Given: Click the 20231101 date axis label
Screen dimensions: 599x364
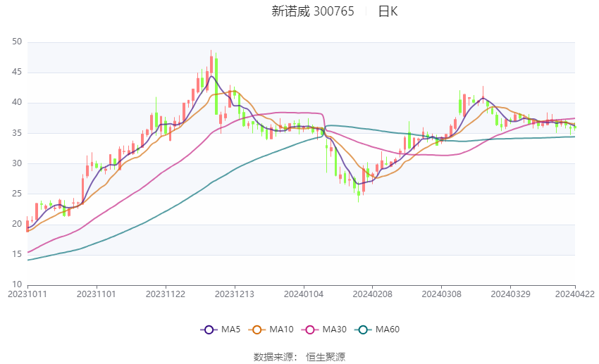Looking at the screenshot, I should click(97, 294).
